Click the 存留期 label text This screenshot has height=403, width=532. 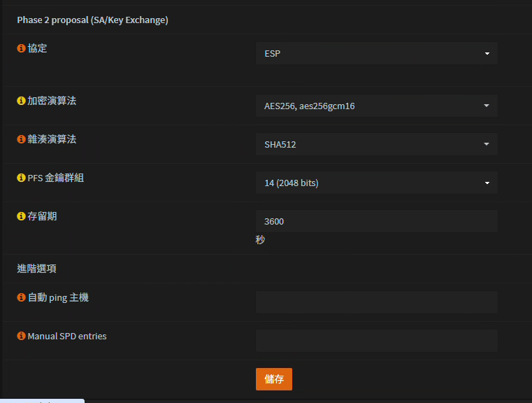pos(42,216)
